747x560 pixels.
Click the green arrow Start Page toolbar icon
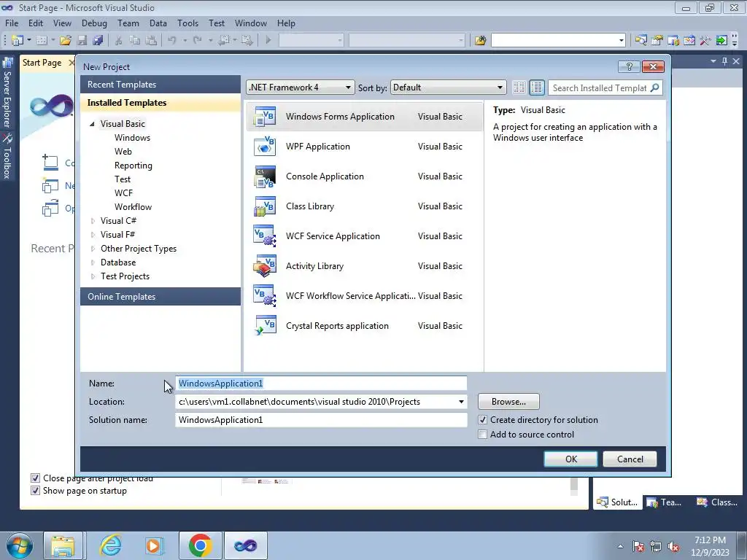[x=721, y=41]
